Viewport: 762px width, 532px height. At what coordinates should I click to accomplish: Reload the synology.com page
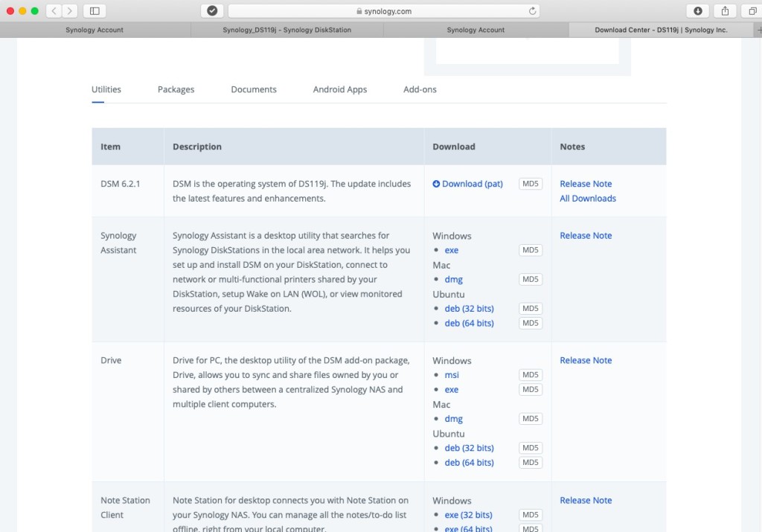[533, 10]
